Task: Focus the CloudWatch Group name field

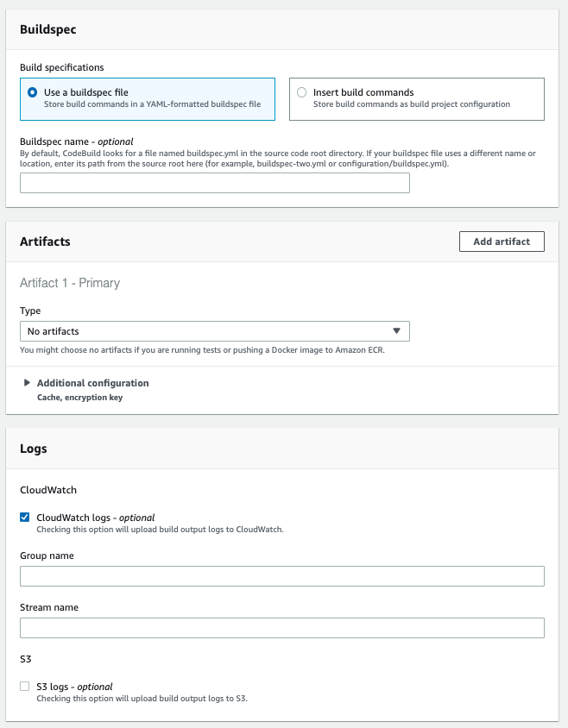Action: [281, 576]
